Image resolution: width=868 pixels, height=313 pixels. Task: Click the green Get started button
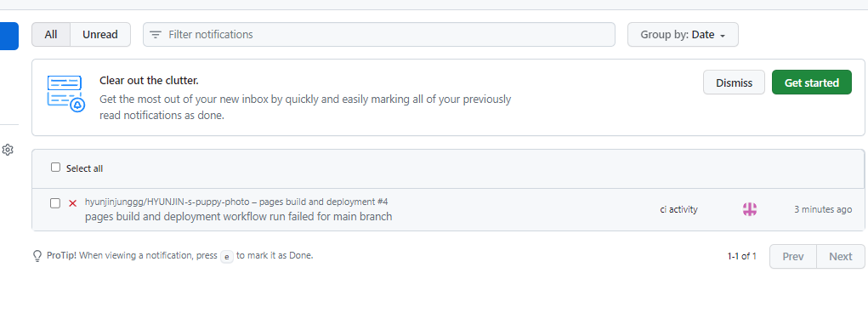tap(812, 83)
